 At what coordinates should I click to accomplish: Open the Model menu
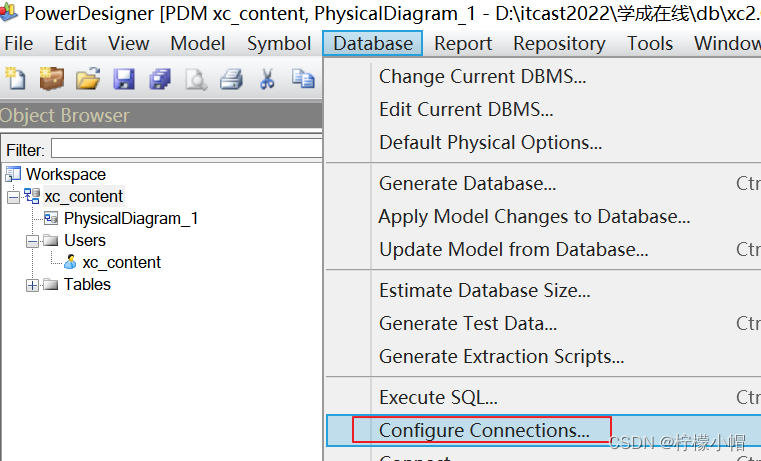coord(198,44)
